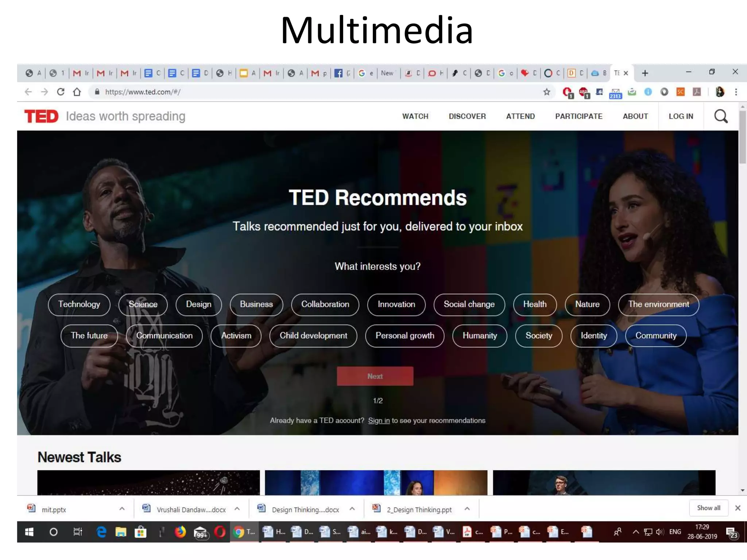Viewport: 747px width, 560px height.
Task: Open a new browser tab
Action: click(x=645, y=73)
